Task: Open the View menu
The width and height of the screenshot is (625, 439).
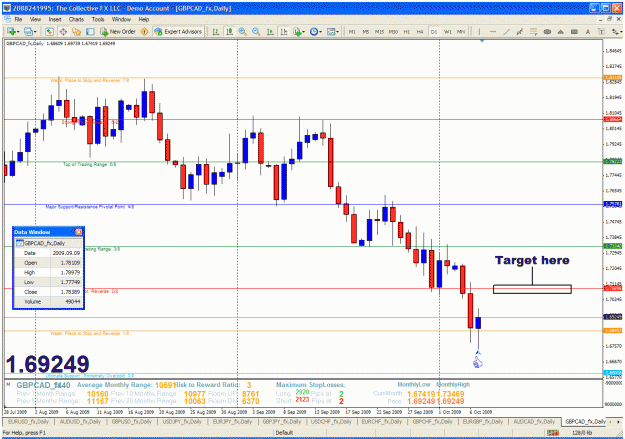Action: pos(35,19)
